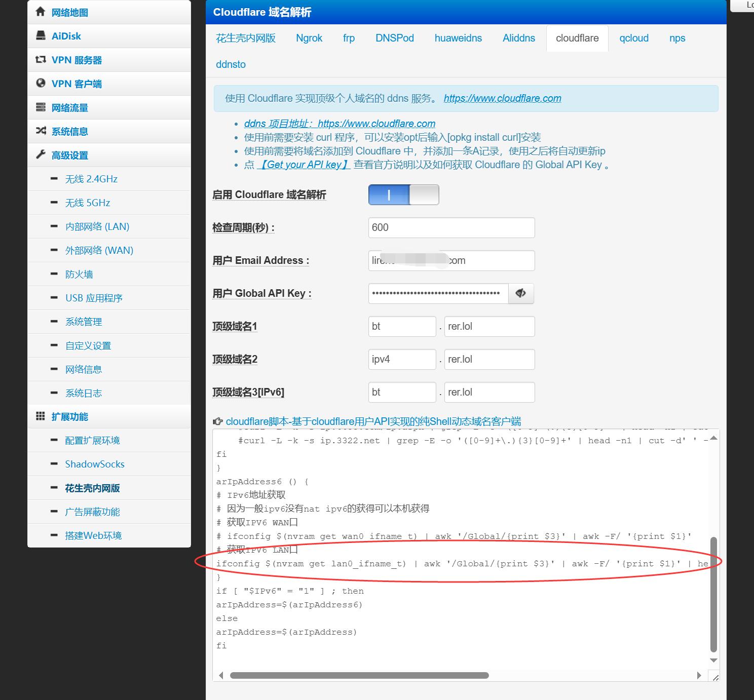The image size is (754, 700).
Task: Click the grid icon beside 扩展功能
Action: [41, 416]
